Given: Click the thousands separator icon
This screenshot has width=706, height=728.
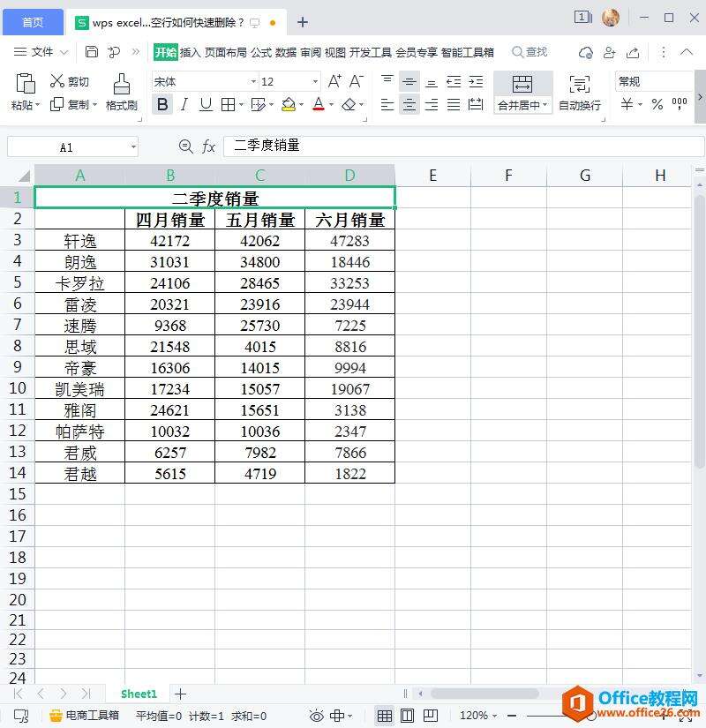Looking at the screenshot, I should coord(679,104).
